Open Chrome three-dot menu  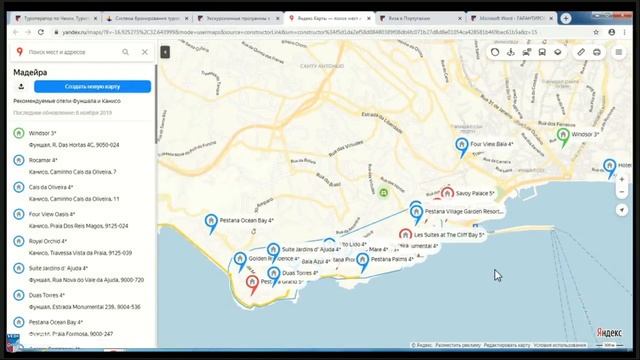click(624, 32)
